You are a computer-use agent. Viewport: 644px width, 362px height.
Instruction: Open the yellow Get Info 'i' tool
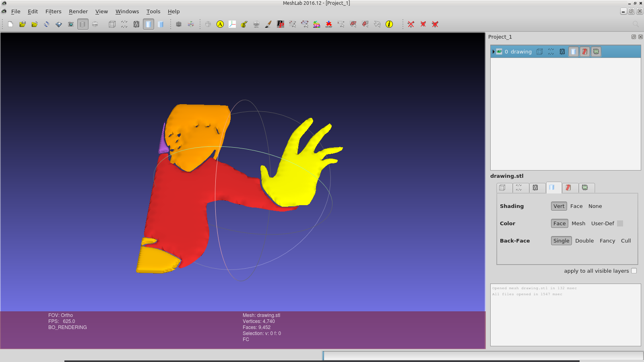(x=389, y=24)
